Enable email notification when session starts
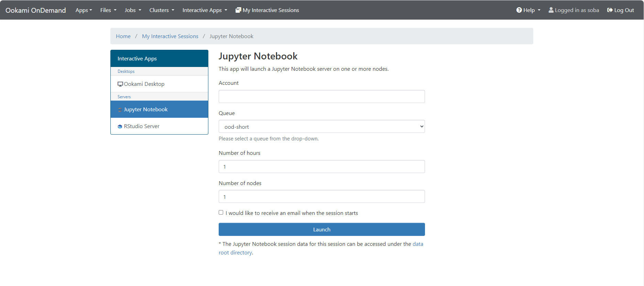The image size is (644, 286). click(221, 213)
